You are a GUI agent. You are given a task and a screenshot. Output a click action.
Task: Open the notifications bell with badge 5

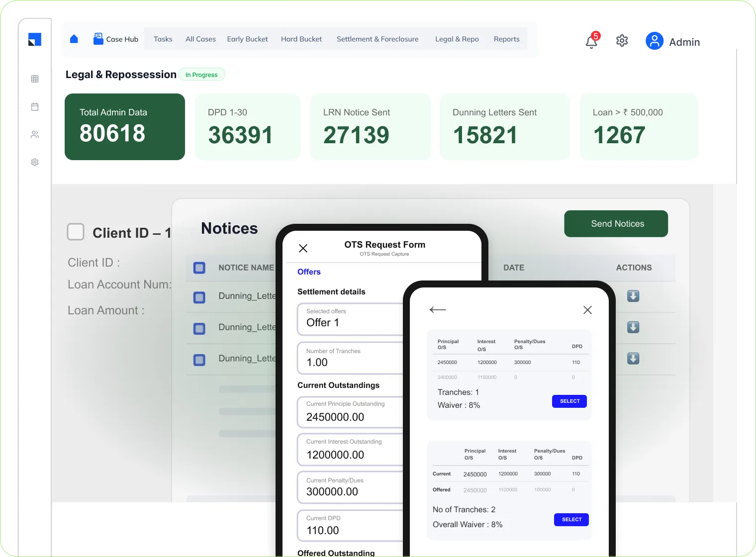click(592, 41)
